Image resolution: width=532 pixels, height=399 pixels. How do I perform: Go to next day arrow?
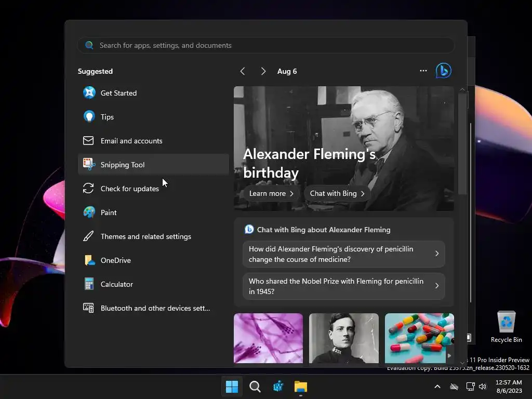[263, 71]
